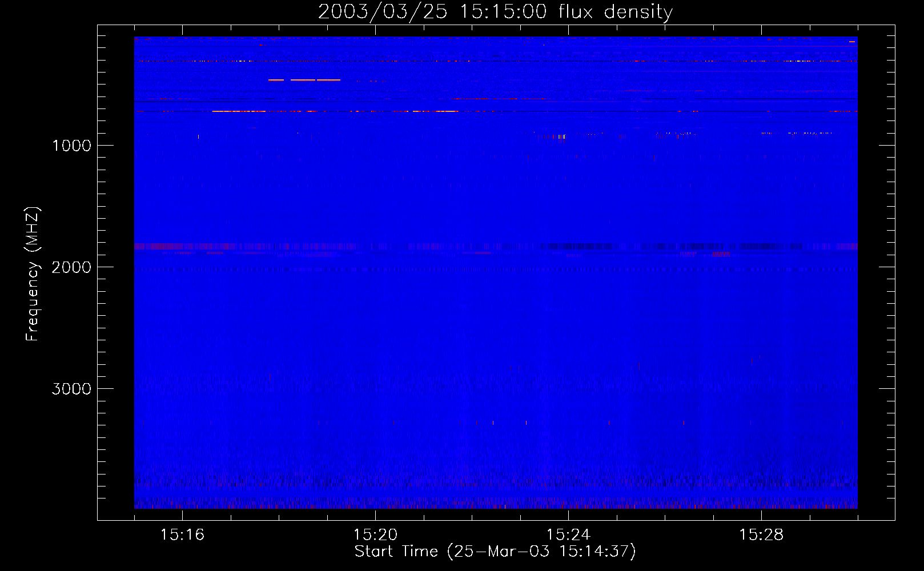Select the 1000 frequency tick label
The height and width of the screenshot is (571, 924).
click(71, 146)
